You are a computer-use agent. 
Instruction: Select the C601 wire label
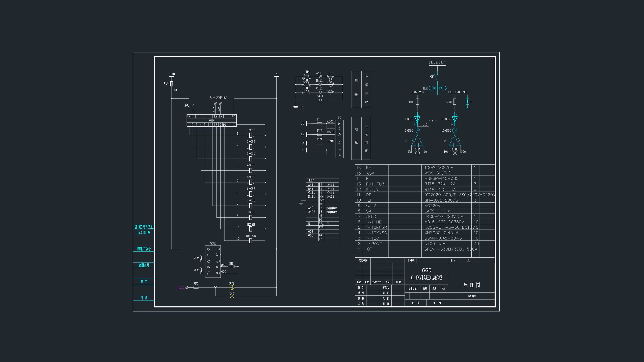331,141
